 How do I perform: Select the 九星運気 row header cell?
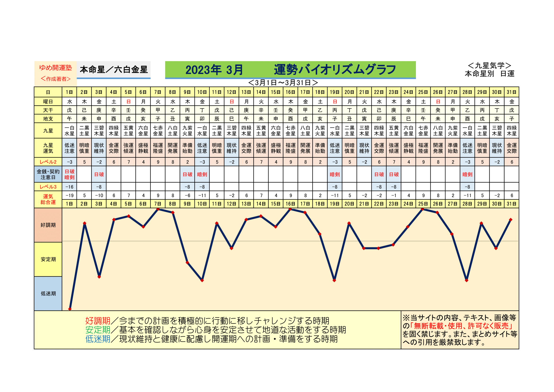tap(48, 148)
